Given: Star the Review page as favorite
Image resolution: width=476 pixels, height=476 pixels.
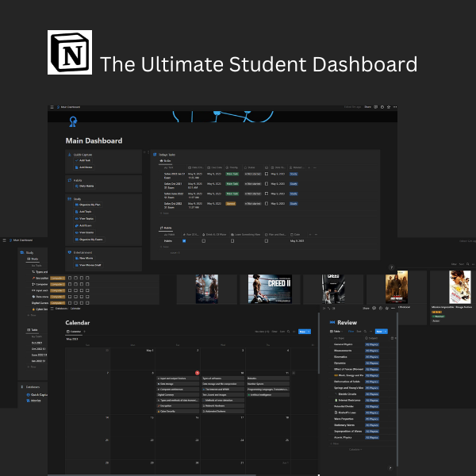Looking at the screenshot, I should coord(387,308).
